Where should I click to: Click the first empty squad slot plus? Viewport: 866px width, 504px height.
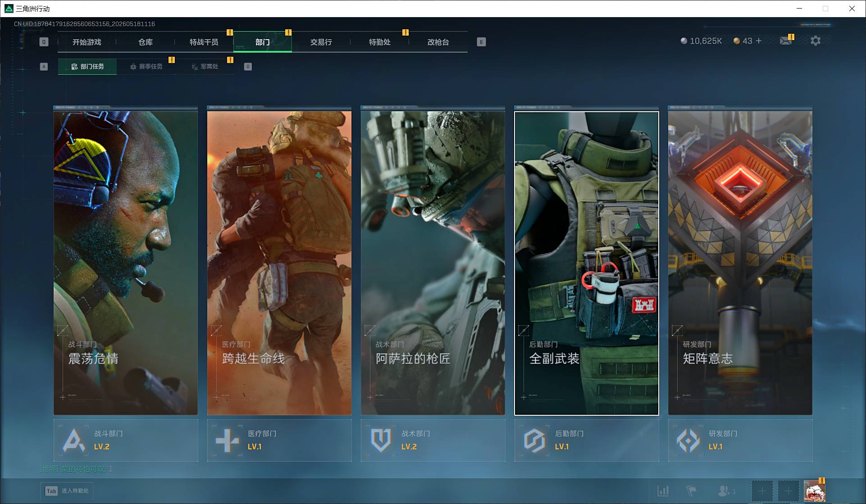[x=762, y=491]
